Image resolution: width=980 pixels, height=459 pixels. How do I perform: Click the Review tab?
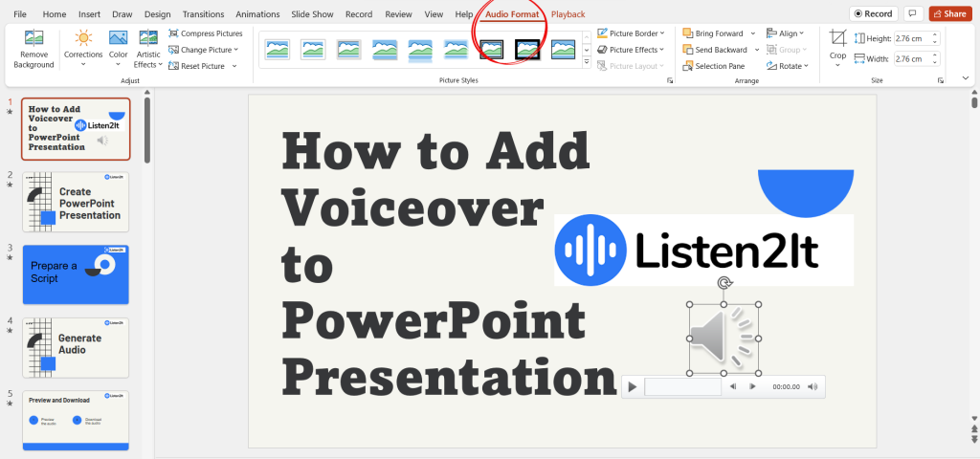(398, 14)
